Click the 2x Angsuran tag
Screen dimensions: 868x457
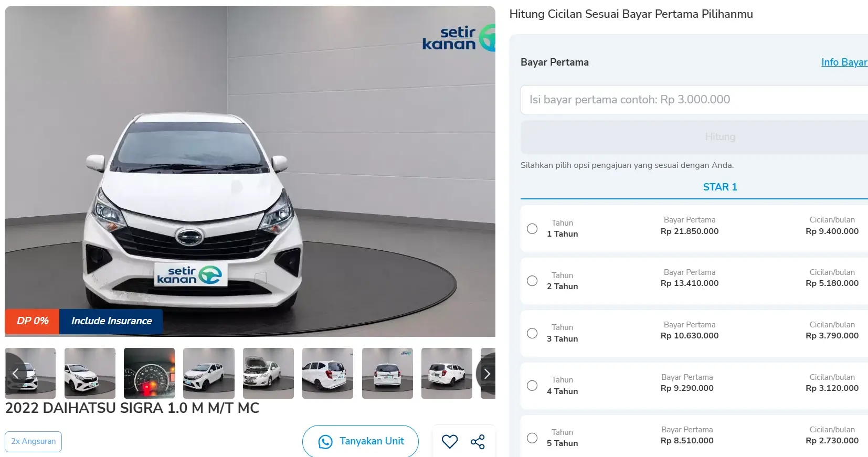point(34,441)
